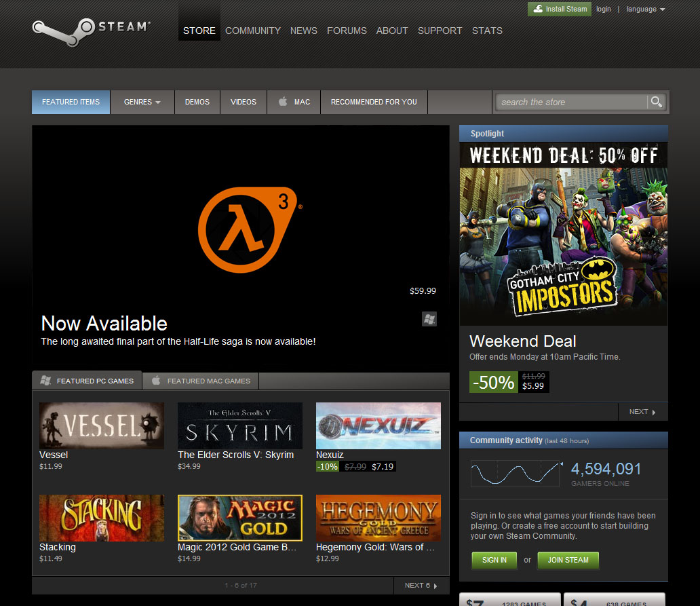Switch to Featured Mac Games tab

pyautogui.click(x=201, y=381)
